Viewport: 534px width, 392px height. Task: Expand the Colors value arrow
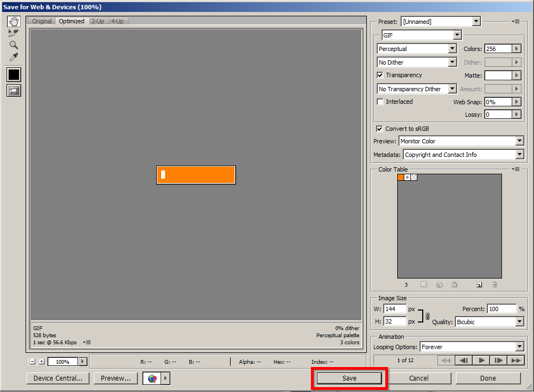517,49
